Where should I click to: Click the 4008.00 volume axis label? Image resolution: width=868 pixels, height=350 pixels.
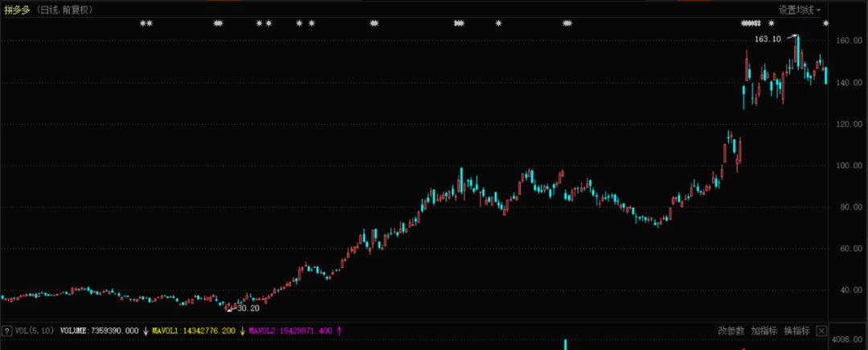coord(846,340)
